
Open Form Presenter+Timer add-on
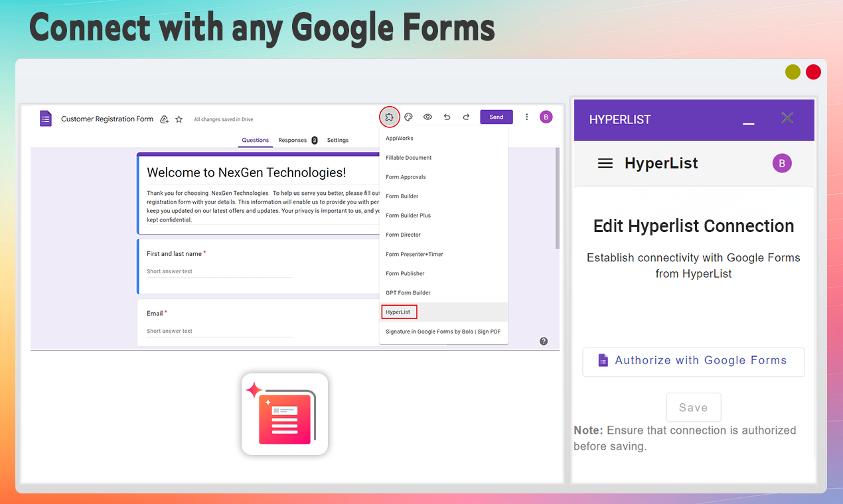click(x=443, y=254)
